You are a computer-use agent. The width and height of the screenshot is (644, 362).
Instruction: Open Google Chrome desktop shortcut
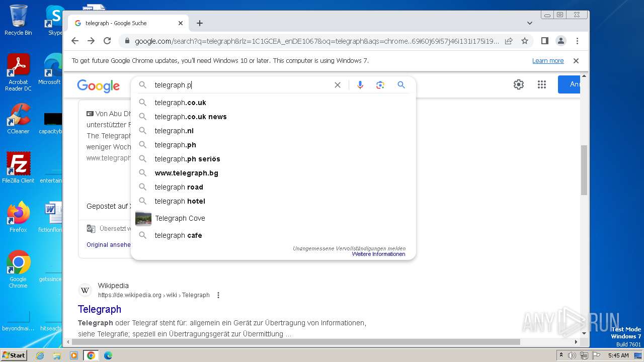18,269
